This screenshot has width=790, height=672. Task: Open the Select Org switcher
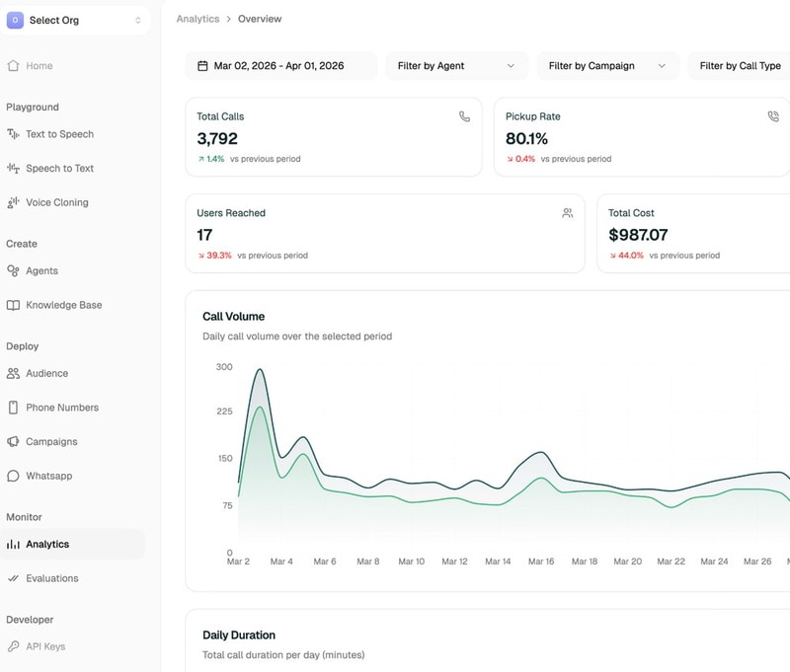[75, 20]
